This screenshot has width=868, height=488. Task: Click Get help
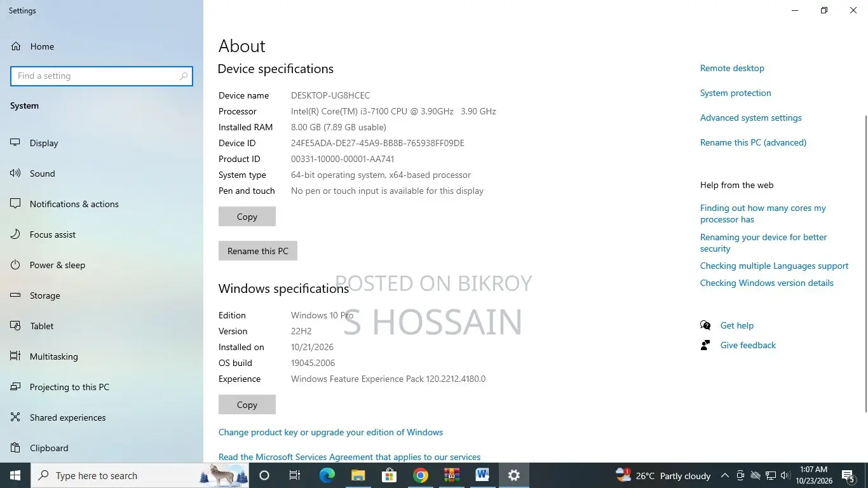736,325
